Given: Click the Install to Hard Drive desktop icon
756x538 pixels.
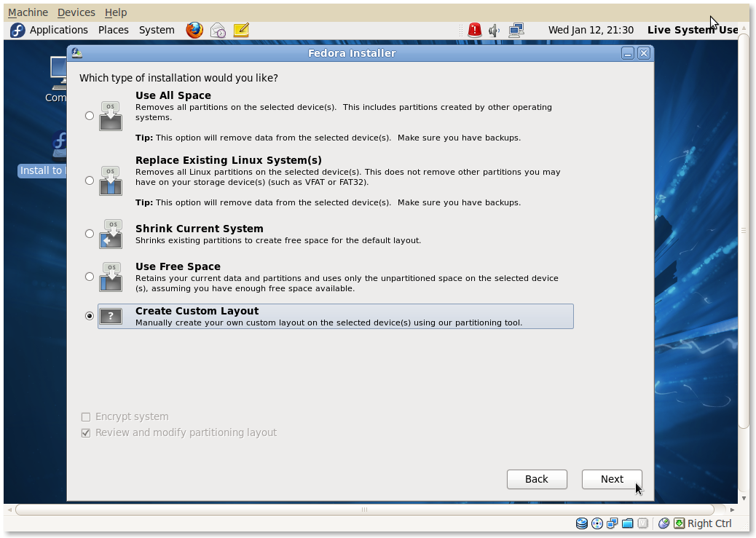Looking at the screenshot, I should point(59,146).
